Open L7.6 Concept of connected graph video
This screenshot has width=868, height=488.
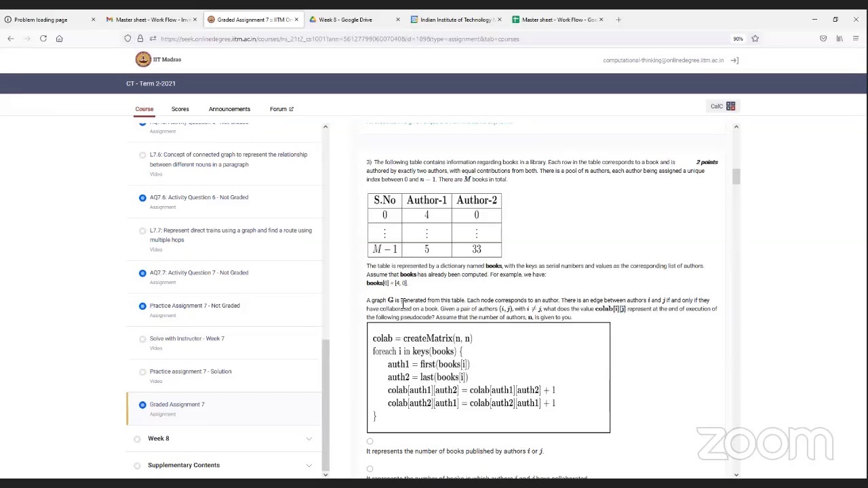[229, 159]
